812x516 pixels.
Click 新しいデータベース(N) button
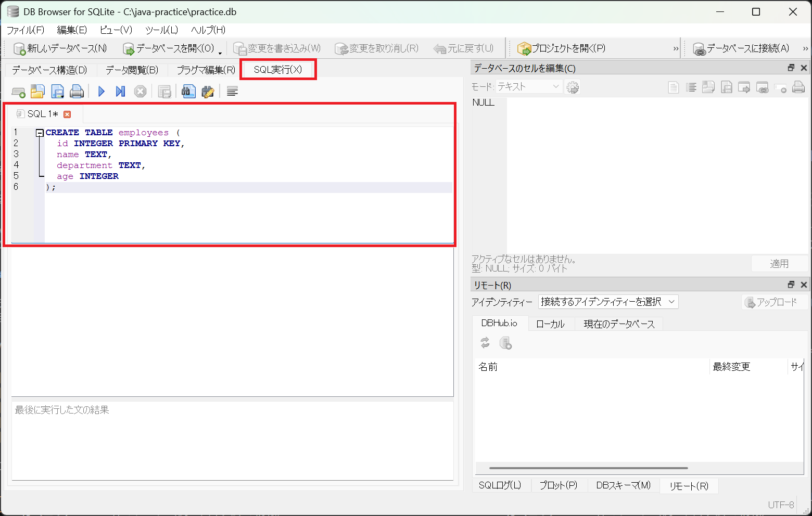coord(60,48)
